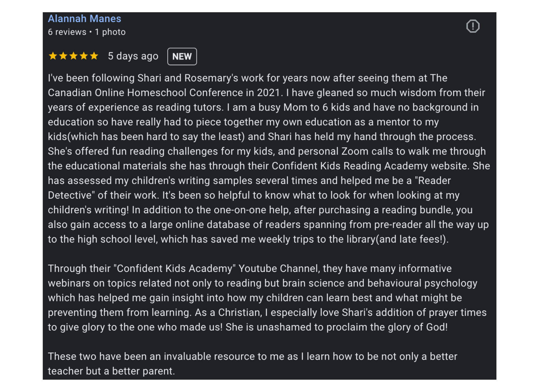The width and height of the screenshot is (539, 392).
Task: Click the first rating star
Action: 53,56
